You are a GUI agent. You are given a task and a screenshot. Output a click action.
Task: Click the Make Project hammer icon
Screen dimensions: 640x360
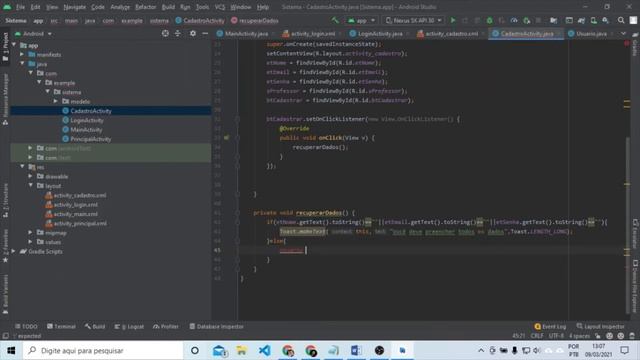click(x=335, y=20)
